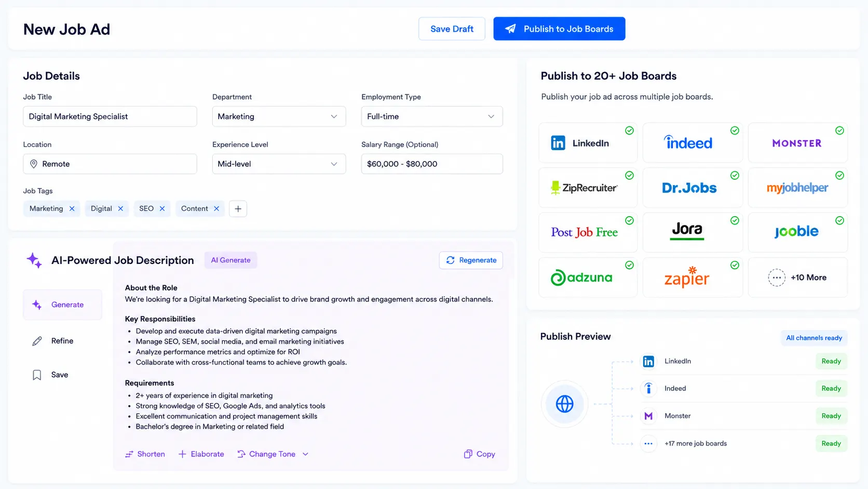Toggle the Adzuna board checkmark
This screenshot has width=868, height=489.
(629, 265)
